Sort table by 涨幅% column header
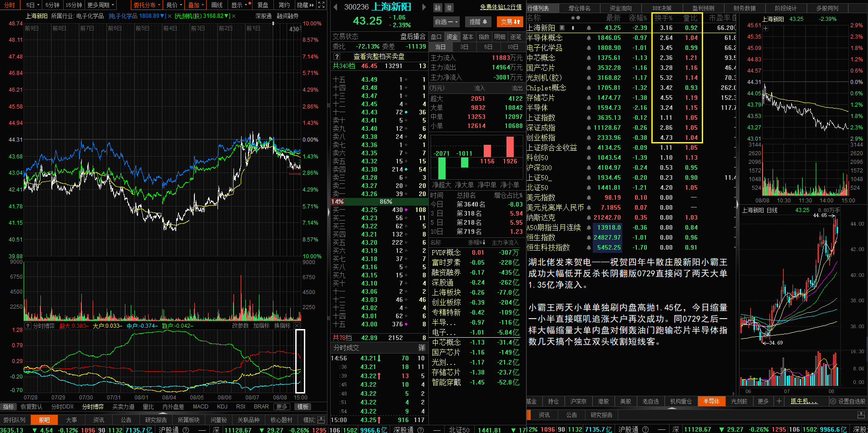 (638, 18)
